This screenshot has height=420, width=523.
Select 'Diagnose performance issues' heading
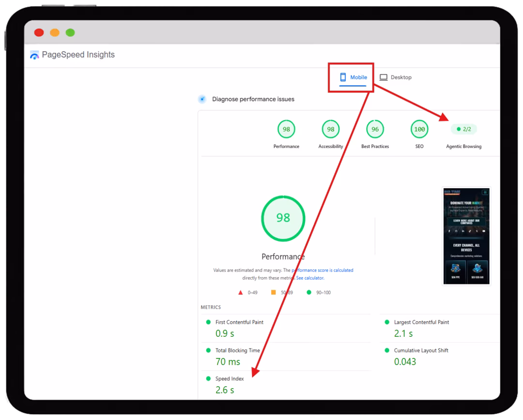253,99
